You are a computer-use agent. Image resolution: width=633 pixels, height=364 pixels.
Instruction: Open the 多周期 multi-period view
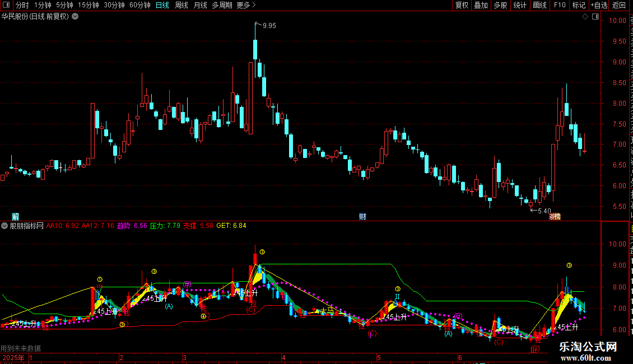click(222, 5)
